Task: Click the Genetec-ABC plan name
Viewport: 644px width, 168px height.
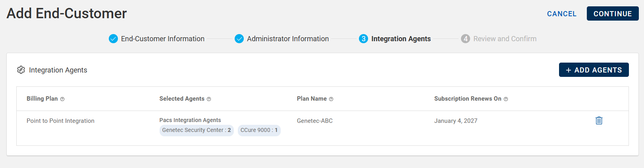Action: click(x=315, y=121)
